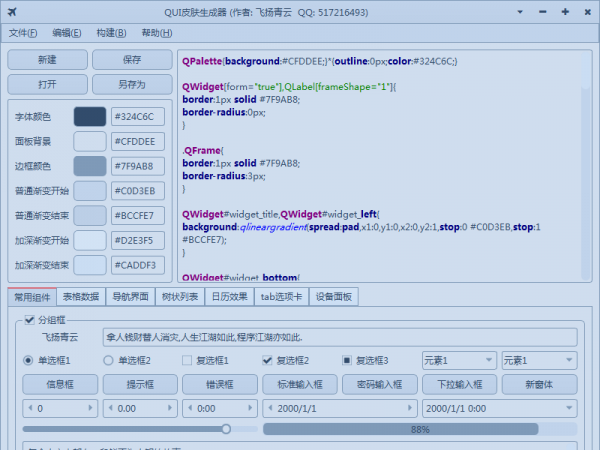Viewport: 600px width, 450px height.
Task: Switch to the 表格数据 tab
Action: point(81,296)
